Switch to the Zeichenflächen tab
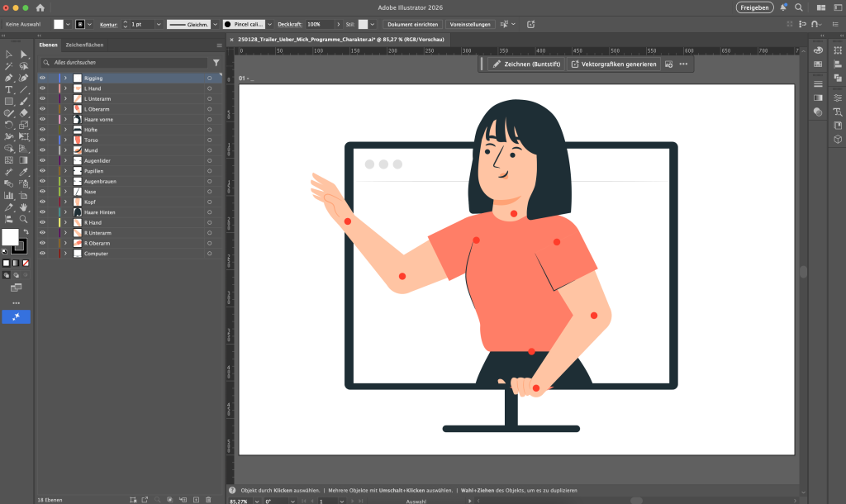Image resolution: width=846 pixels, height=504 pixels. [84, 45]
